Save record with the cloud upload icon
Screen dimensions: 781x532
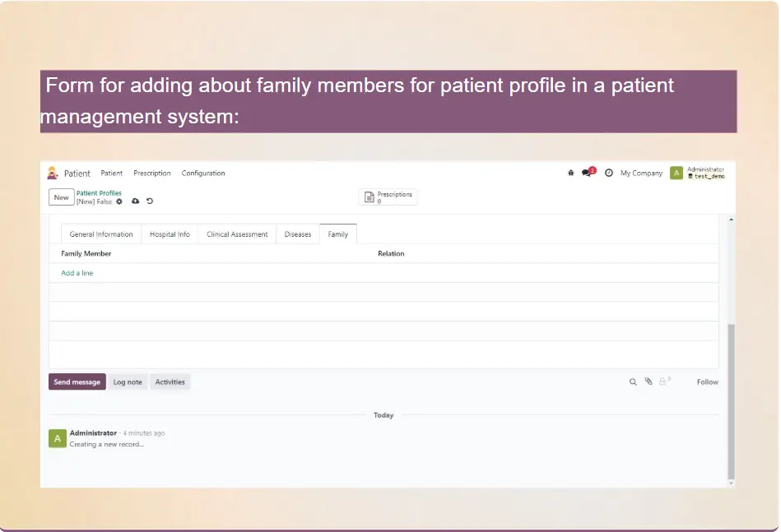coord(135,201)
